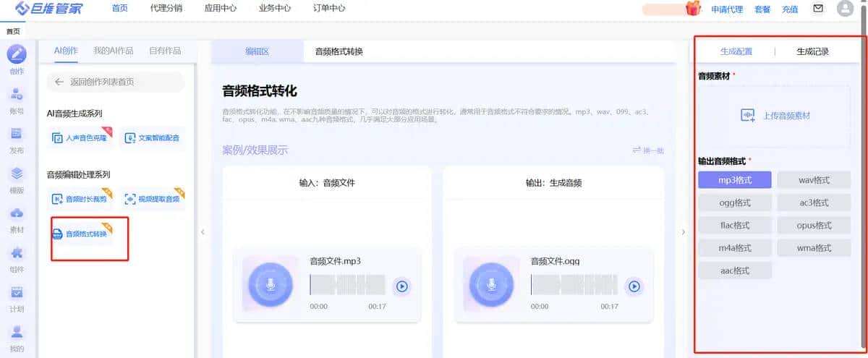Open the 创作 sidebar icon

17,55
